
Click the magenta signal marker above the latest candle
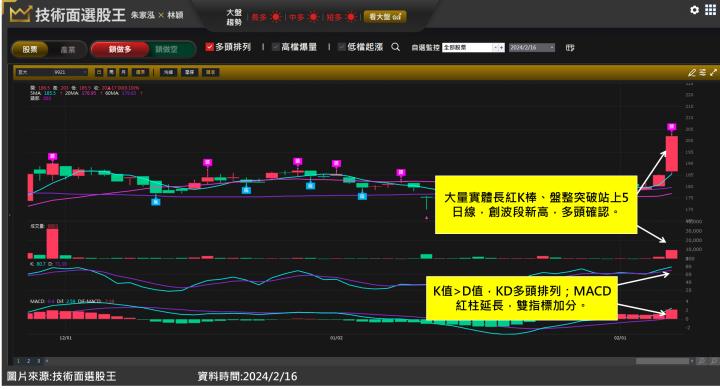[671, 127]
